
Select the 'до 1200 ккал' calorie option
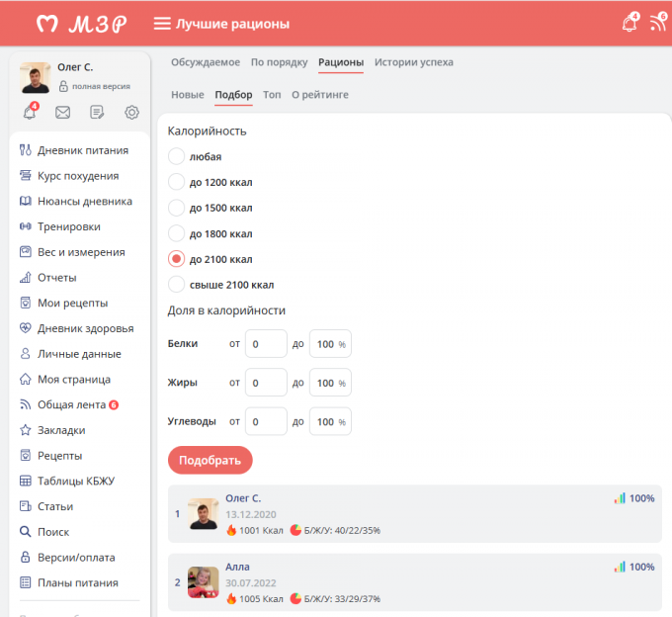tap(176, 182)
